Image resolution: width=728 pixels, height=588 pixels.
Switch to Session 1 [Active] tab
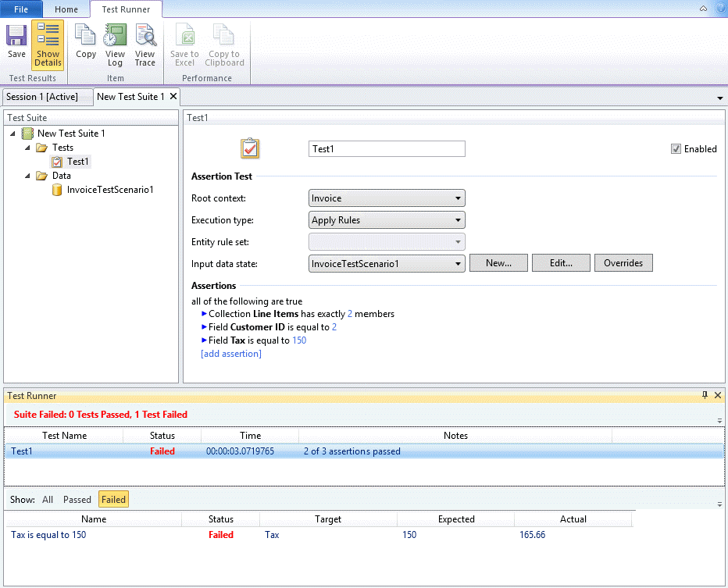(42, 97)
